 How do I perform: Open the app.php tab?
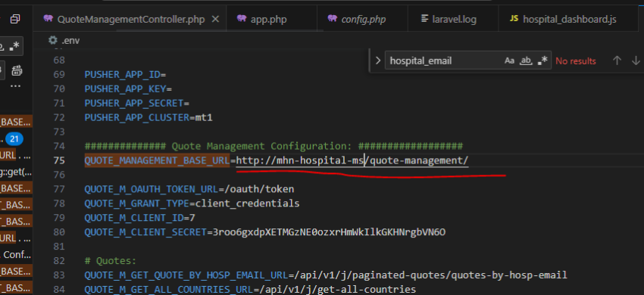point(269,19)
